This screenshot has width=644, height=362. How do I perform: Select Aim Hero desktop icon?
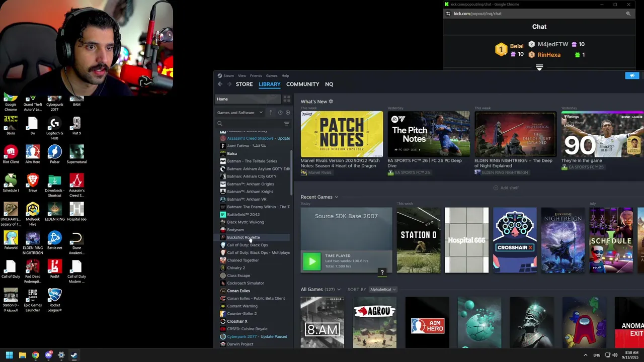pyautogui.click(x=33, y=155)
